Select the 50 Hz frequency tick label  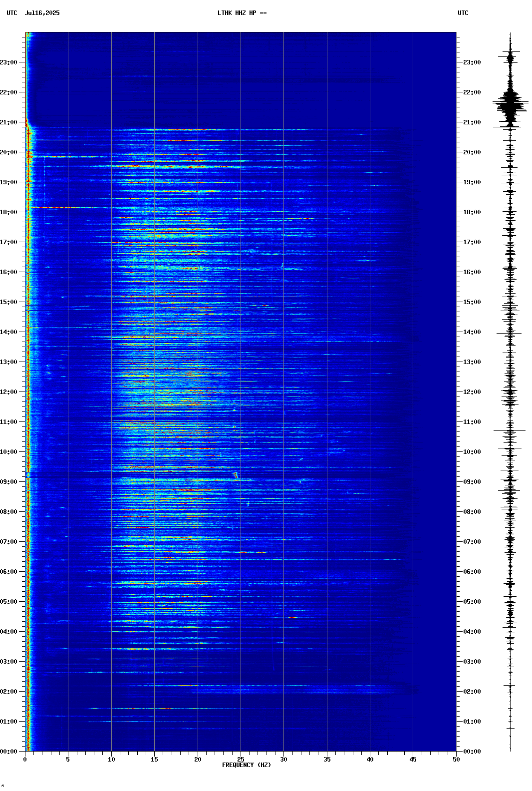[x=456, y=760]
